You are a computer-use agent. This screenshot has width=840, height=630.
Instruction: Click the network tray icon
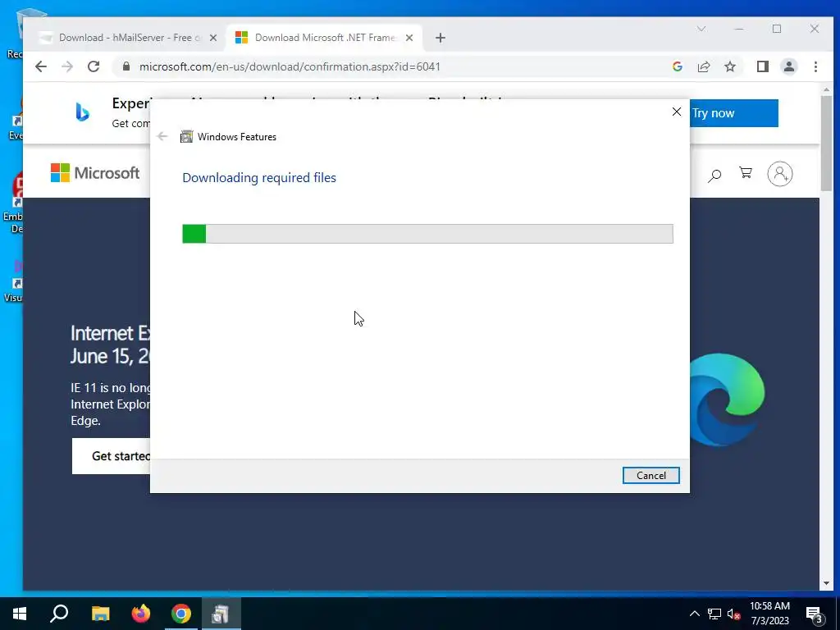click(714, 614)
